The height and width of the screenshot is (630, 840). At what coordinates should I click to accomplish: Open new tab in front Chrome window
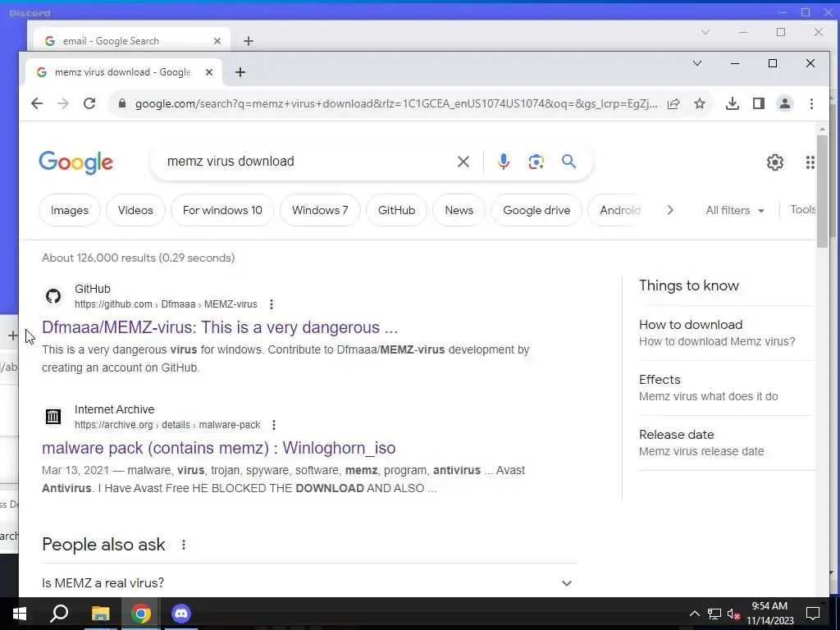(240, 72)
